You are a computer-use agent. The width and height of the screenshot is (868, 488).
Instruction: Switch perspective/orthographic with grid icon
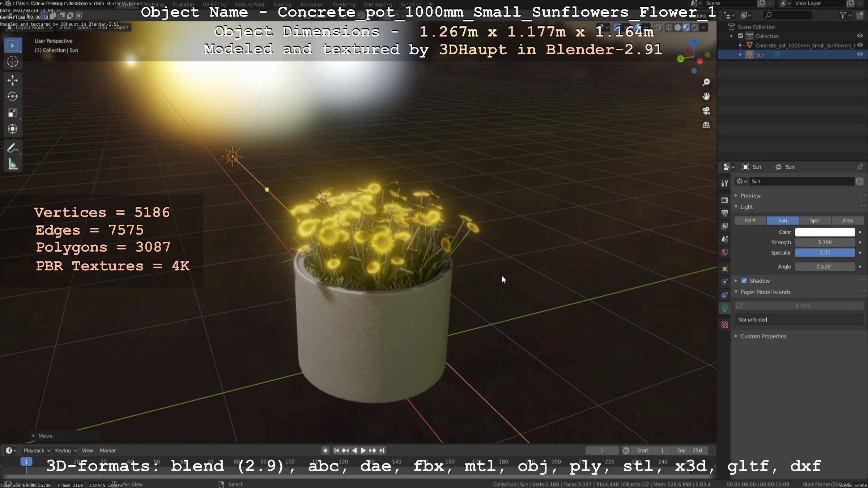click(x=706, y=125)
